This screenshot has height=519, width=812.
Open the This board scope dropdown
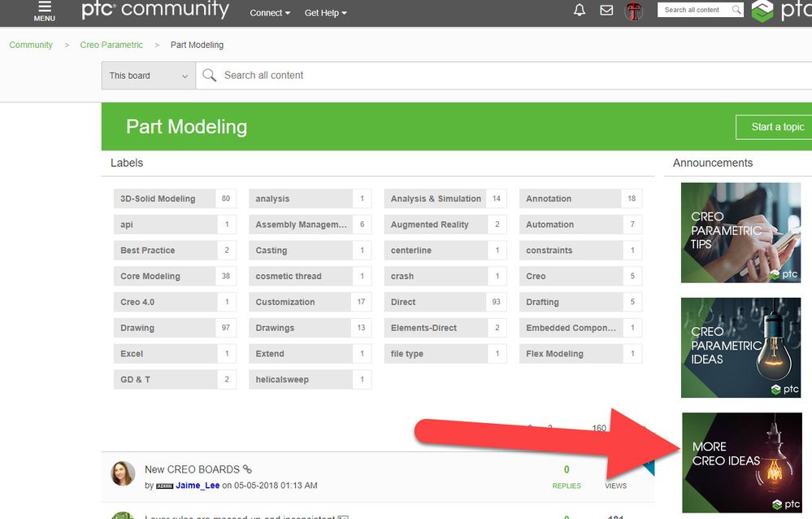[149, 76]
